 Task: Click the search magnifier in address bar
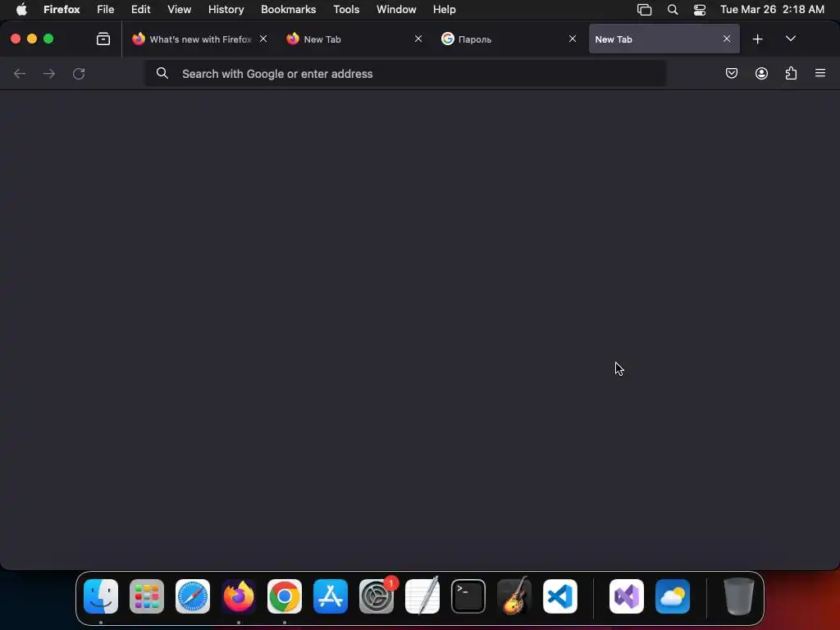162,73
